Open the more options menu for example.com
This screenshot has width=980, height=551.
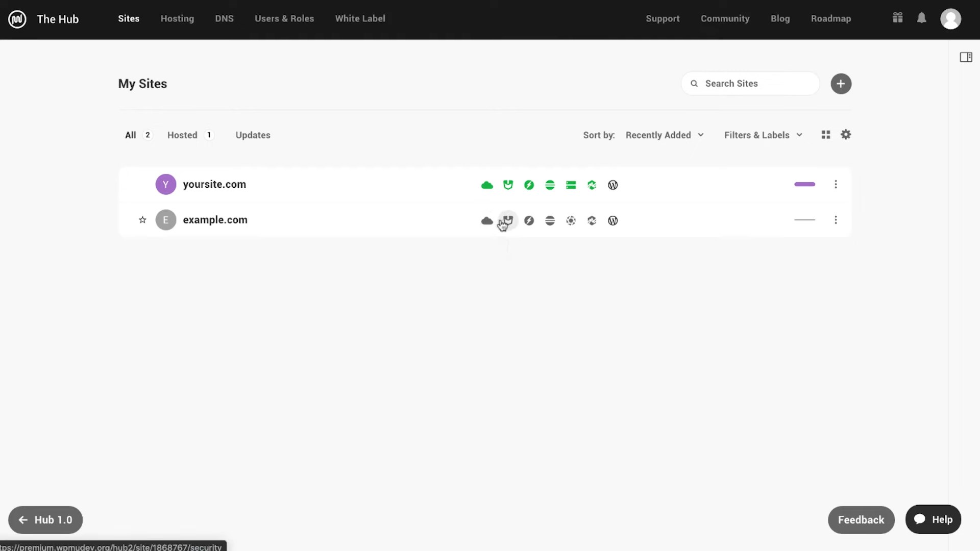coord(836,220)
